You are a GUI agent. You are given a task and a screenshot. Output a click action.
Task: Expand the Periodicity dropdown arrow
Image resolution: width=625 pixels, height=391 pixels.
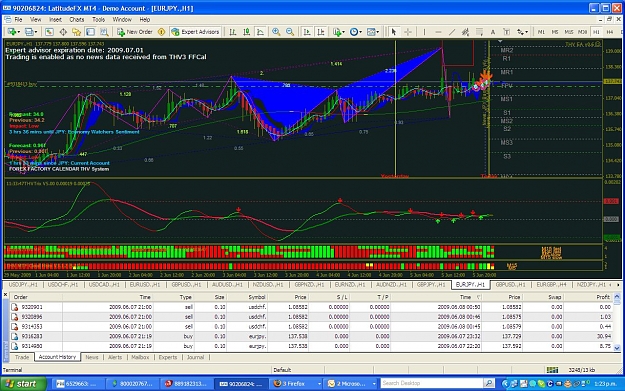(360, 32)
